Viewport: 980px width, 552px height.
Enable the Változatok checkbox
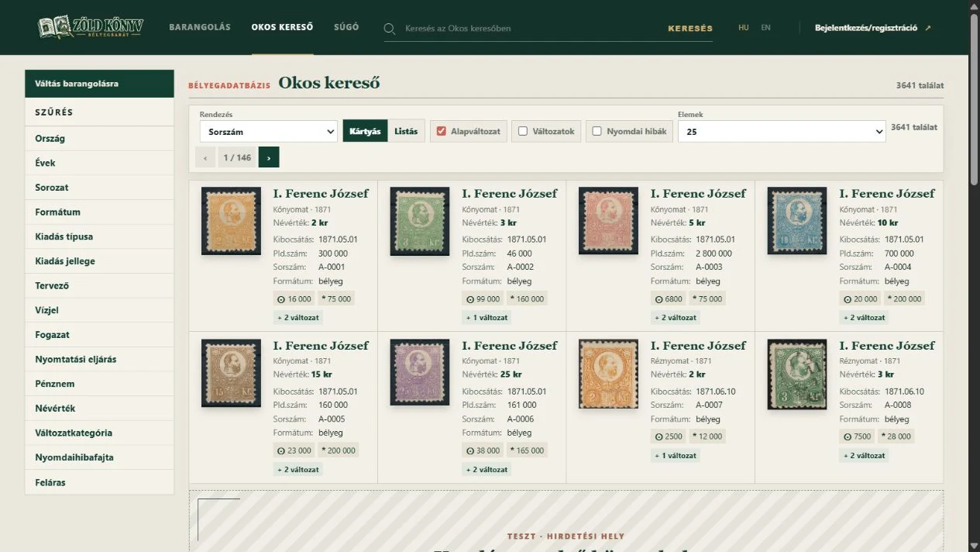point(523,131)
